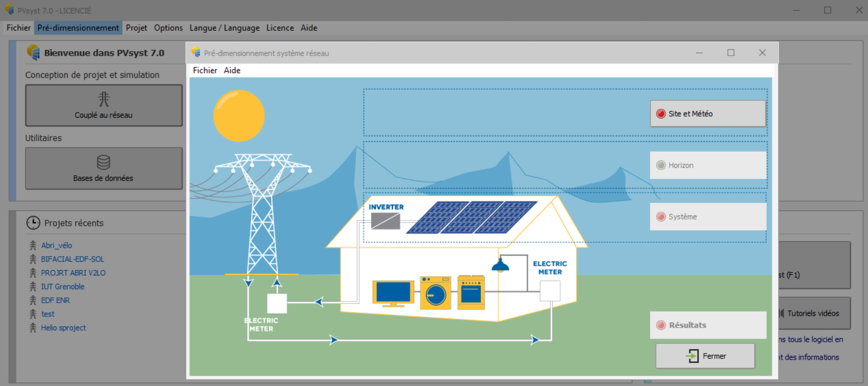Screen dimensions: 868x386
Task: Open the Site et Météo settings
Action: coord(708,113)
